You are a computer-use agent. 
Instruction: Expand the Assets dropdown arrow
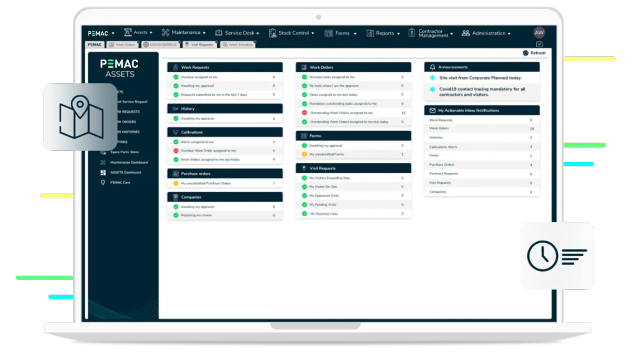[151, 33]
